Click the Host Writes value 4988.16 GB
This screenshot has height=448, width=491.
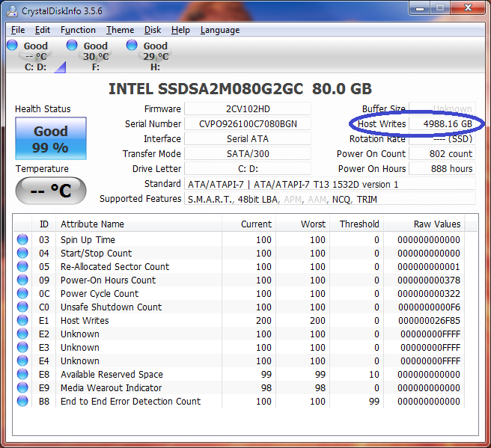[x=442, y=124]
